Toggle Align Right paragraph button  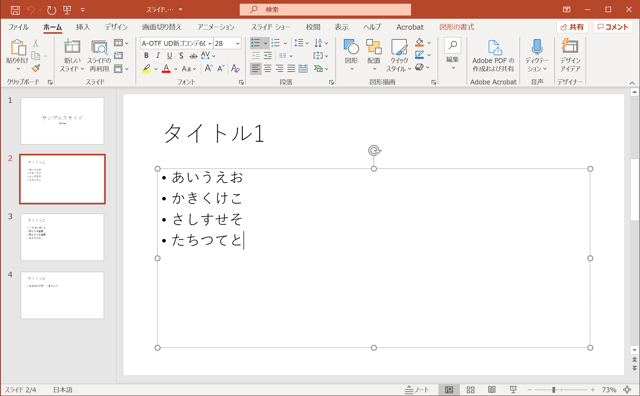click(x=280, y=68)
